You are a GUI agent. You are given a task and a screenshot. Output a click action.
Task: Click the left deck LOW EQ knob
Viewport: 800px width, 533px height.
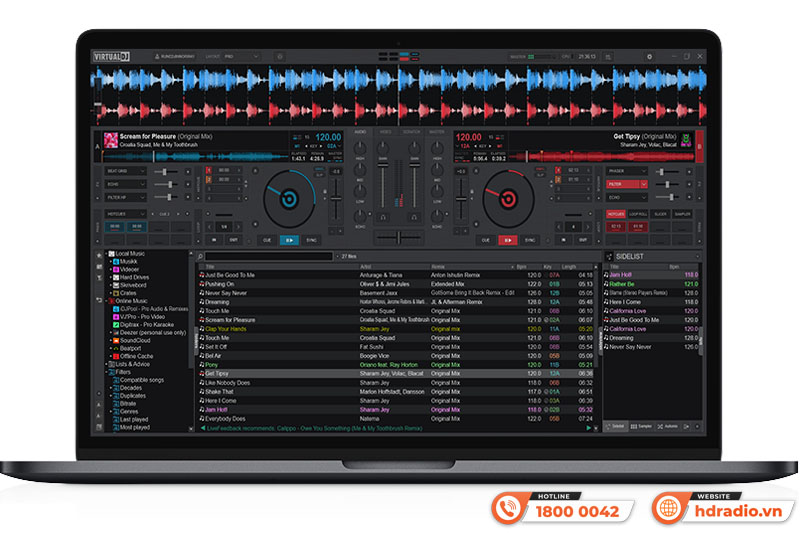tap(360, 191)
